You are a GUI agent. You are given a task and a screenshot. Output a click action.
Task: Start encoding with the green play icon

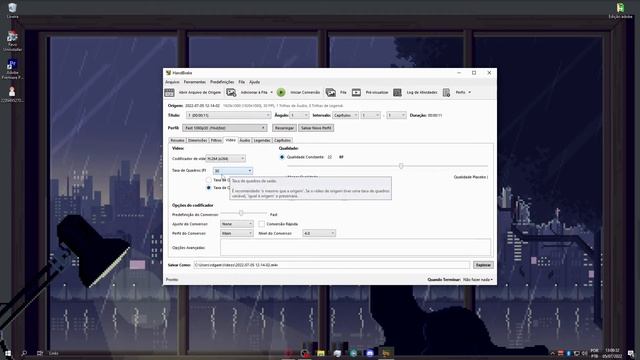281,93
